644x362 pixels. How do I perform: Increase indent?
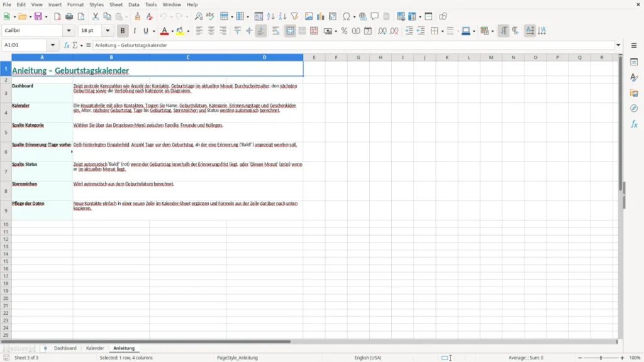click(409, 31)
